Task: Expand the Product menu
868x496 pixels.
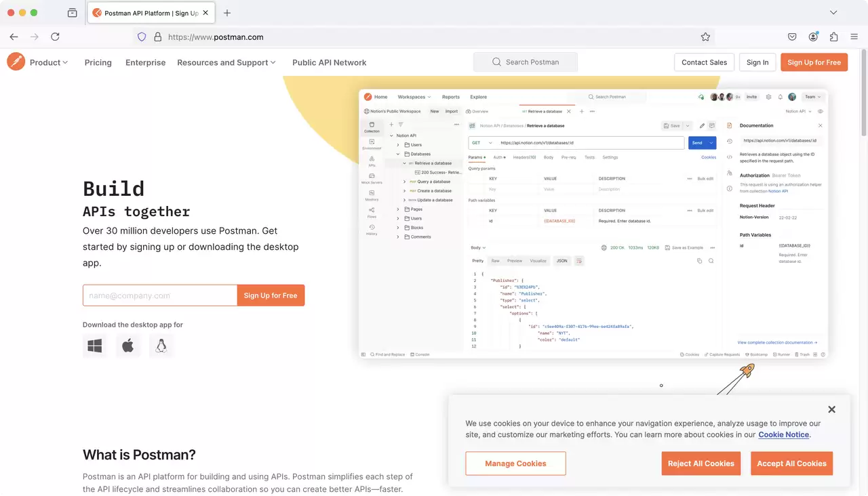Action: pyautogui.click(x=49, y=62)
